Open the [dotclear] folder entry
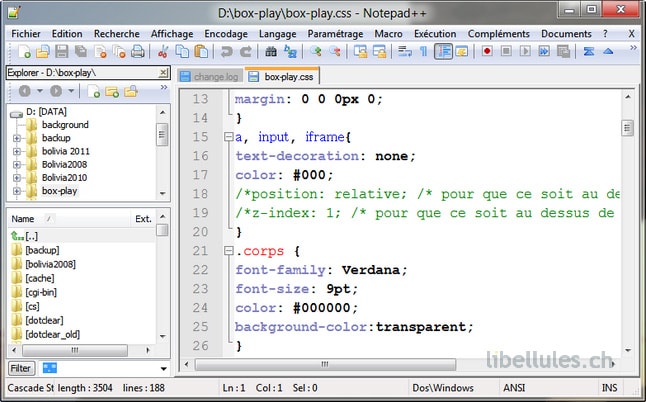 coord(44,320)
